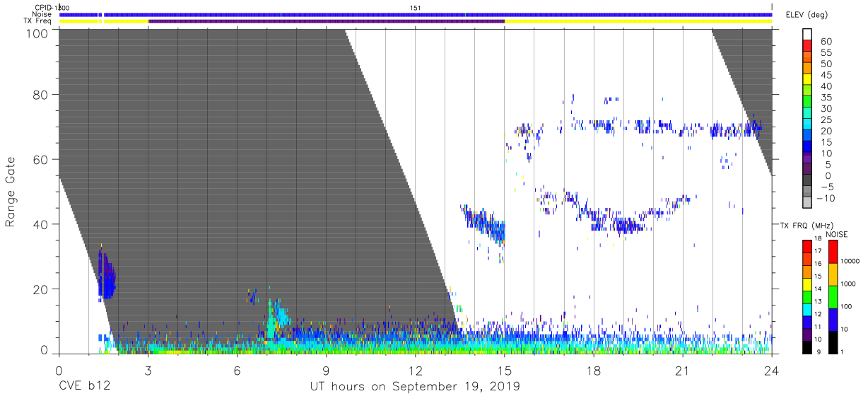Click the red top segment of ELEV colorbar

pyautogui.click(x=807, y=45)
